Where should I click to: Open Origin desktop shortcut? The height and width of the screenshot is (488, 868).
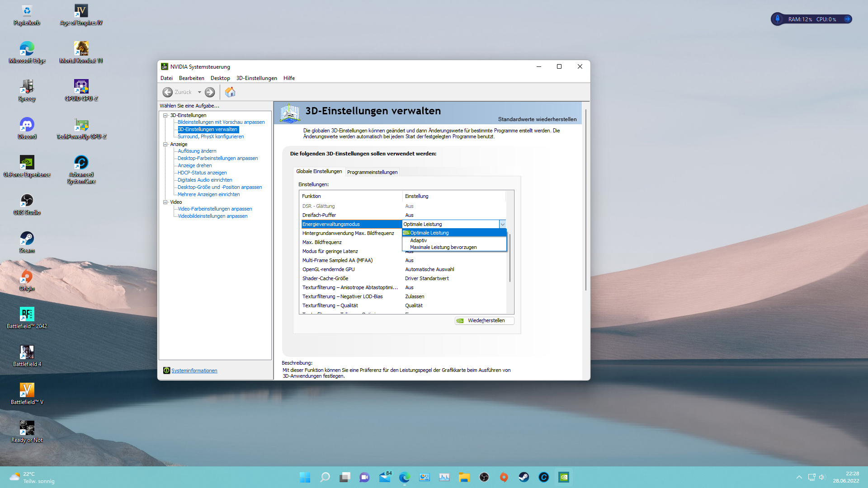click(27, 281)
